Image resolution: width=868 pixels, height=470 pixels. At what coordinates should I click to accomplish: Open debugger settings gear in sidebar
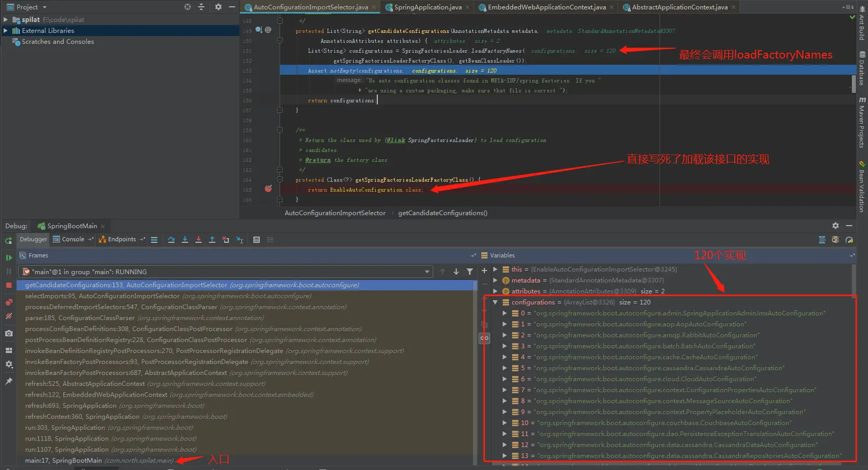8,364
